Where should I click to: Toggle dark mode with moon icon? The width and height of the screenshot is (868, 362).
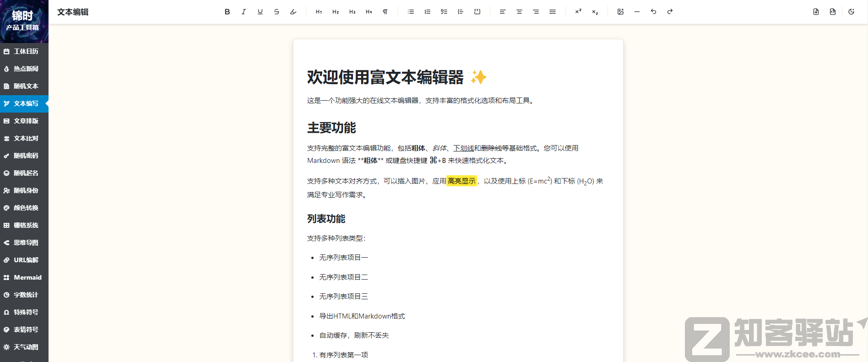851,12
